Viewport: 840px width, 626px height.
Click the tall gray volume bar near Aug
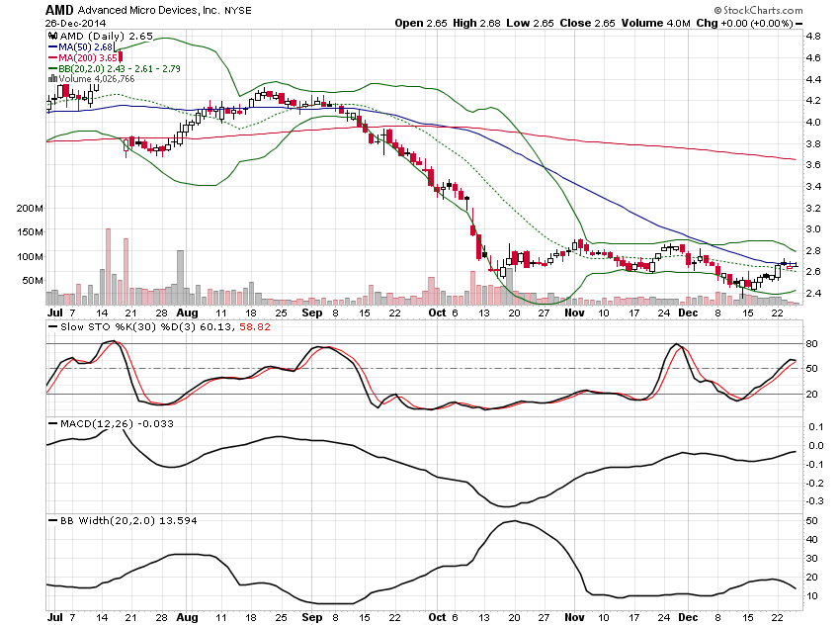[181, 278]
